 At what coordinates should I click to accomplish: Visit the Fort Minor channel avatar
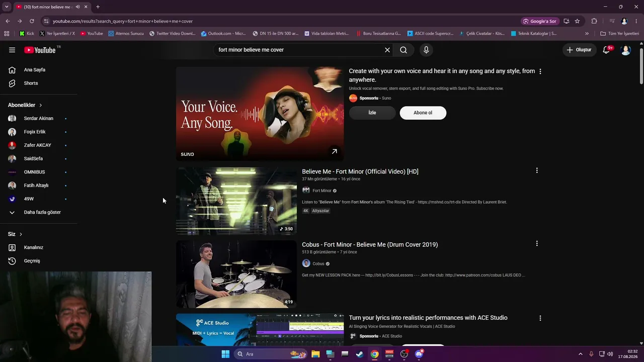[x=306, y=191]
